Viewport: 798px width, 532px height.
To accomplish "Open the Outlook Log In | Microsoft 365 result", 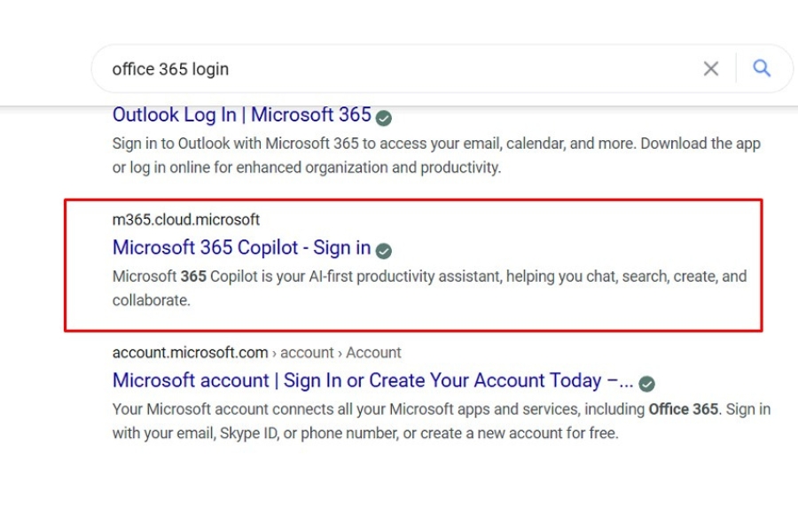I will point(242,115).
